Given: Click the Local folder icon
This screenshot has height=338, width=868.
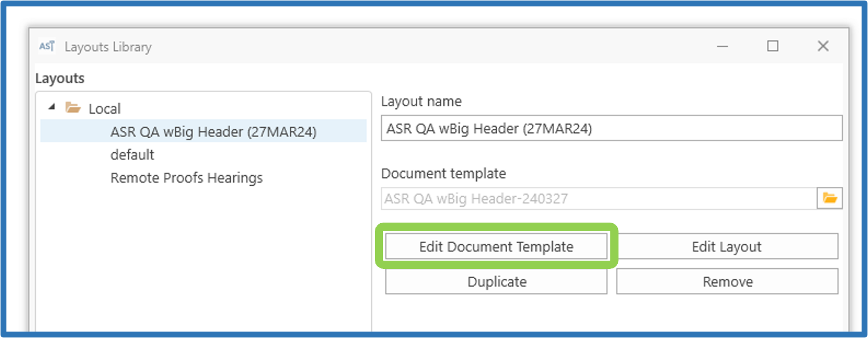Looking at the screenshot, I should click(x=73, y=108).
